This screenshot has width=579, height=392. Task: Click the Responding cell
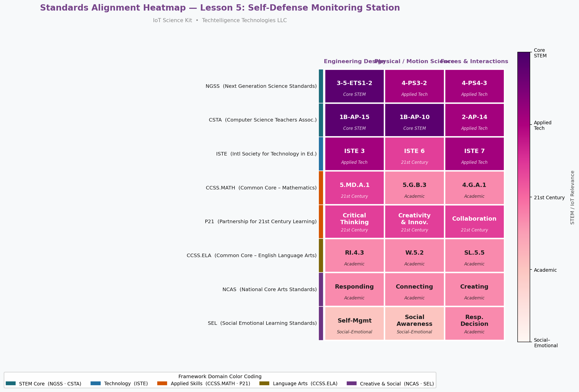click(x=354, y=289)
